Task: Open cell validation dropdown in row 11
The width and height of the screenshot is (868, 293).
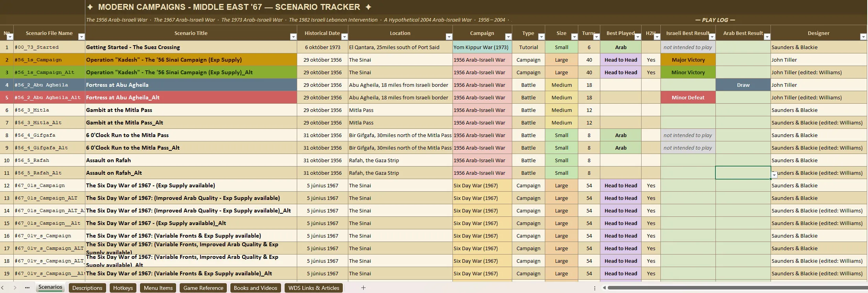Action: 774,175
